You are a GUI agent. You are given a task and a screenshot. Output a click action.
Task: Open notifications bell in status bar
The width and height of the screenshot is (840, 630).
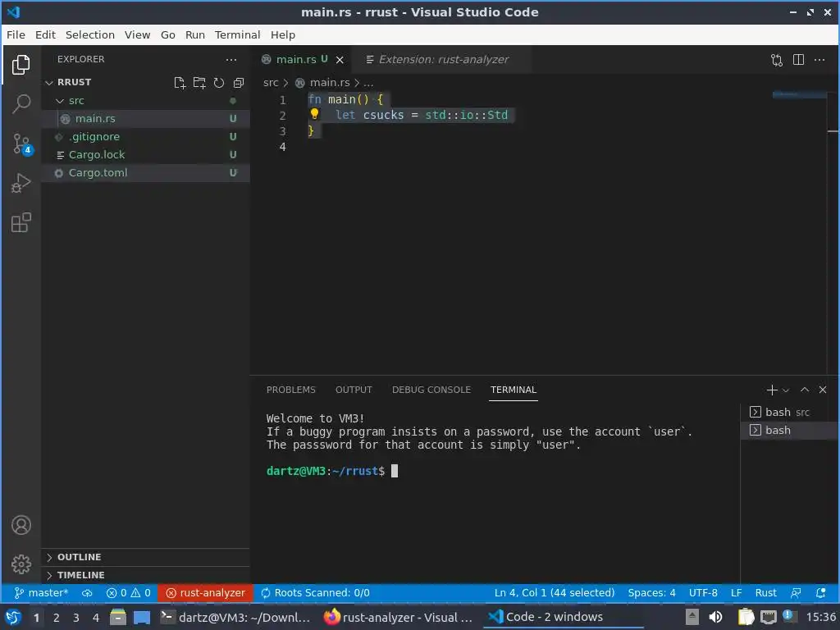820,593
